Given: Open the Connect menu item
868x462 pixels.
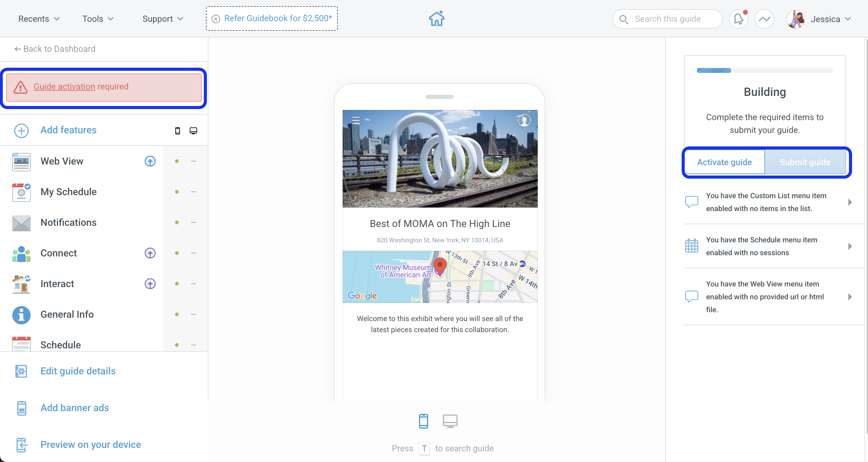Looking at the screenshot, I should point(59,253).
